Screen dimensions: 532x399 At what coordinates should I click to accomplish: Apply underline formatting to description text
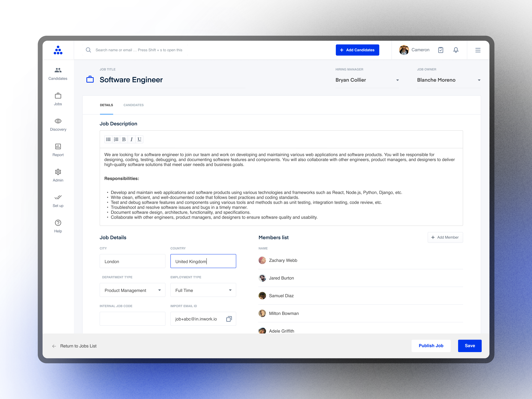point(139,139)
